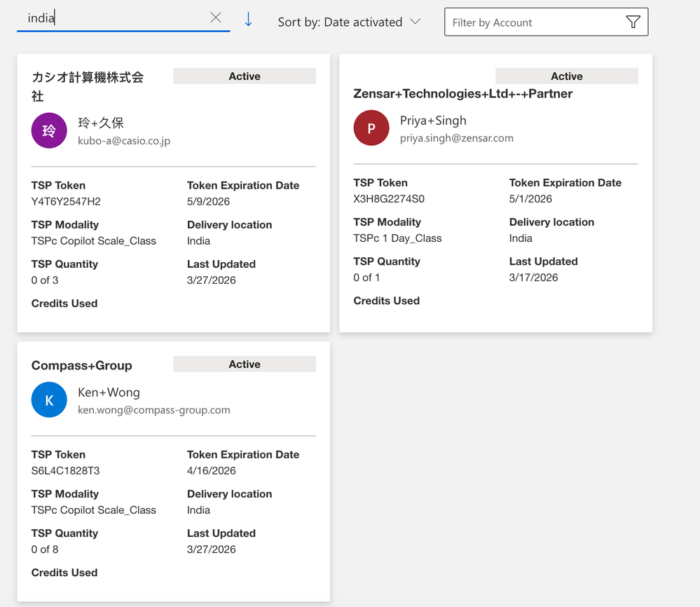Click expiration date 4/16/2026

[212, 471]
